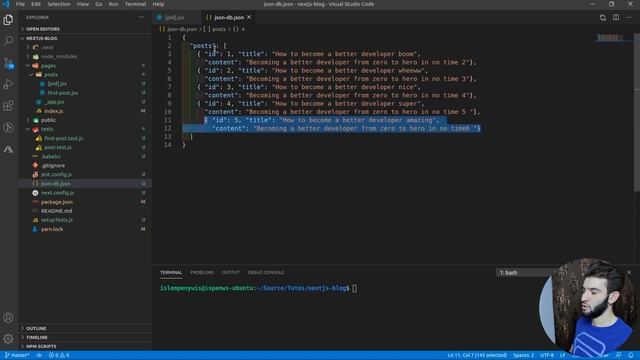Open the Azure icon in activity bar
Screen dimensions: 640x360
click(8, 149)
